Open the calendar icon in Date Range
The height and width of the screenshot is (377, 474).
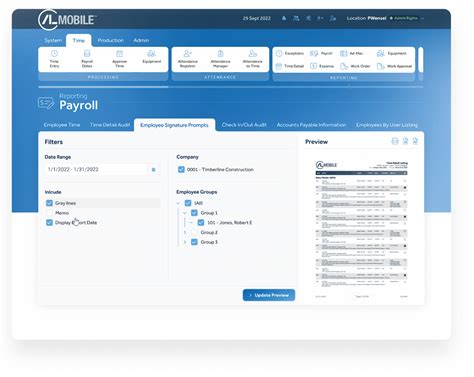pyautogui.click(x=153, y=170)
